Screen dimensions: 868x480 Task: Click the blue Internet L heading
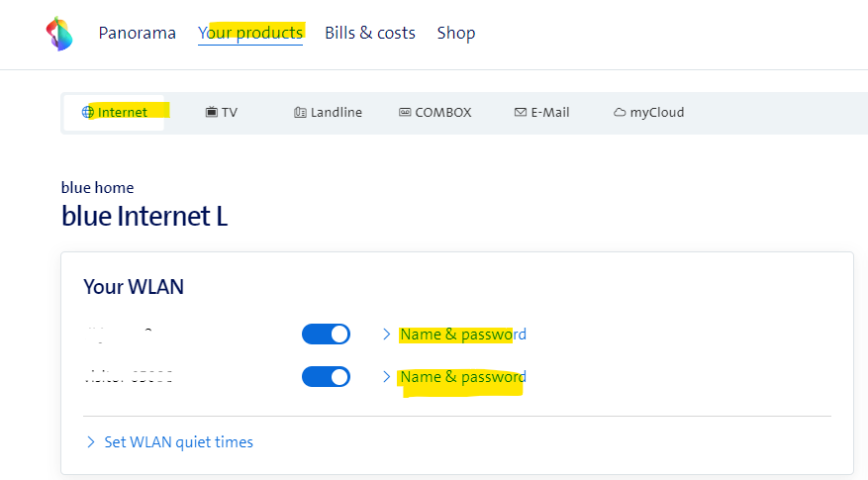pyautogui.click(x=145, y=216)
